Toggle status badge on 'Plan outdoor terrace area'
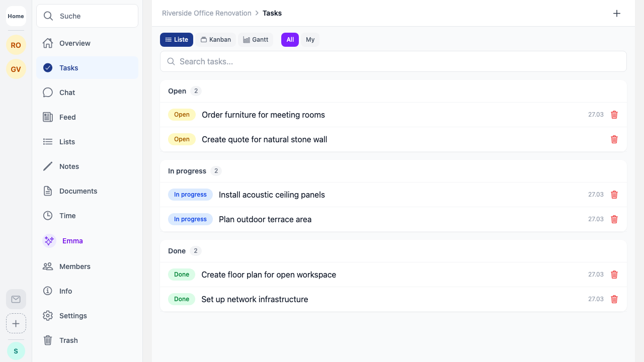 coord(190,219)
